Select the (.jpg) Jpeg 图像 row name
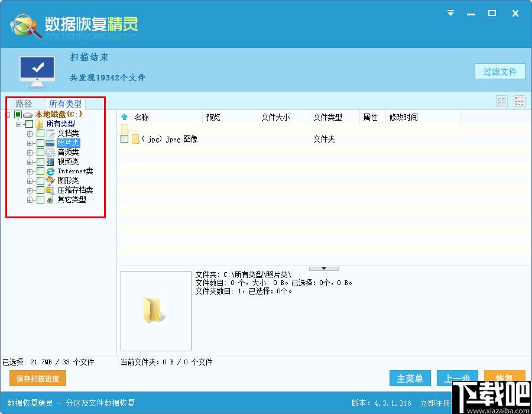The height and width of the screenshot is (414, 532). tap(170, 139)
